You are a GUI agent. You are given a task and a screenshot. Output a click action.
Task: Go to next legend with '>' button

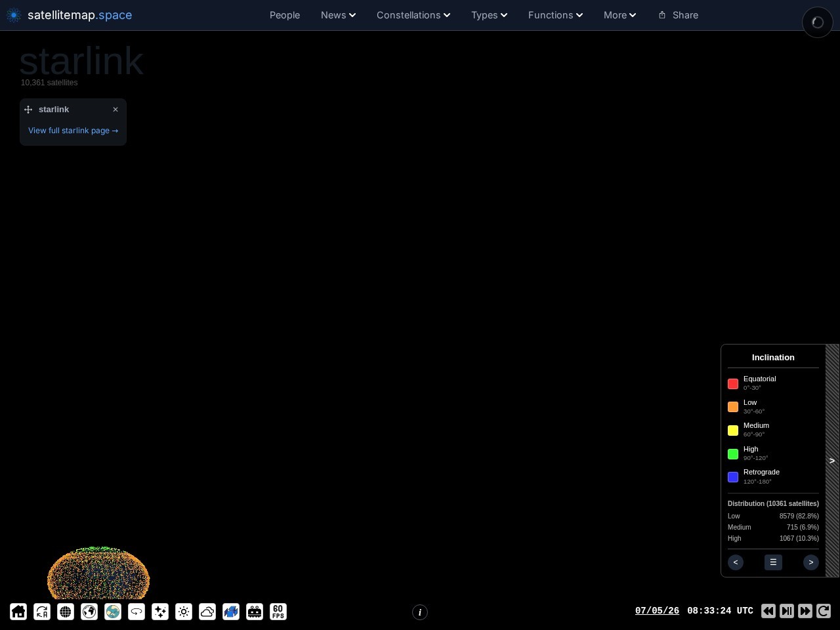click(811, 562)
